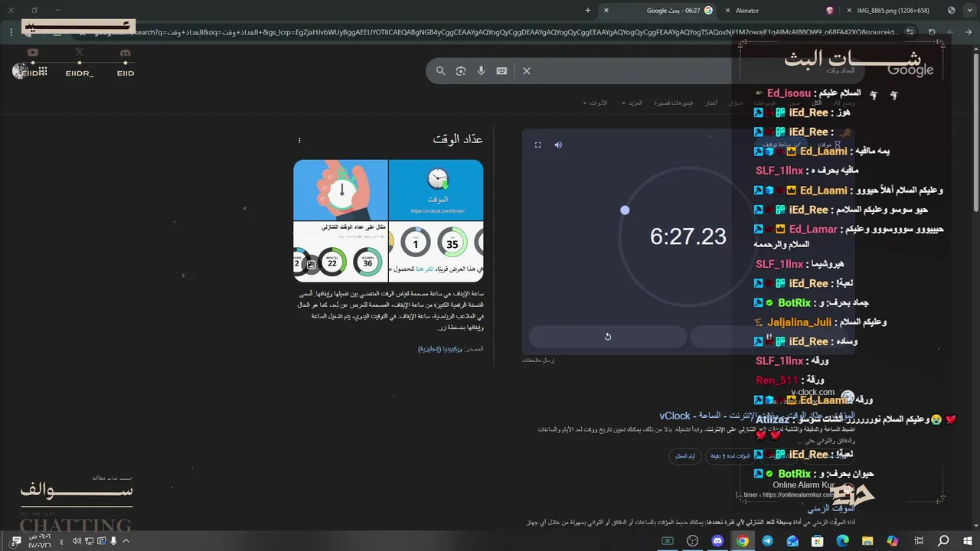Click the stopwatch progress dot on the ring
The width and height of the screenshot is (980, 551).
point(625,210)
